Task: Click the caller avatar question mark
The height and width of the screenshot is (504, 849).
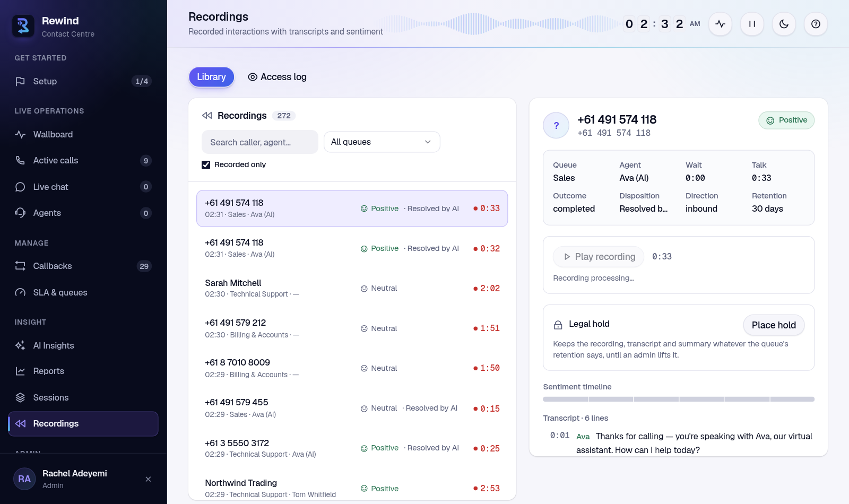Action: [556, 126]
